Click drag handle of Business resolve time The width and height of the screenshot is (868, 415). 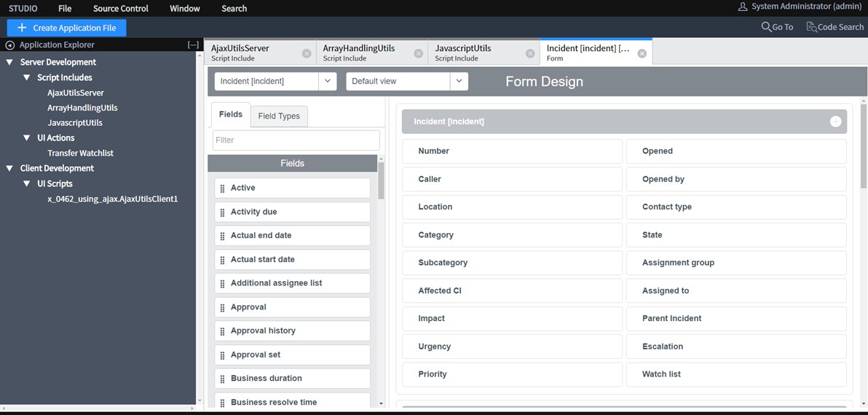(223, 403)
